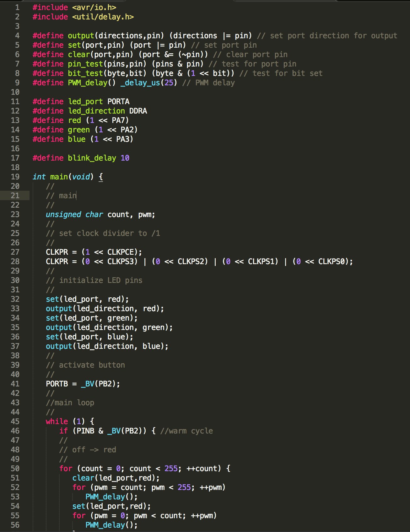Viewport: 410px width, 532px height.
Task: Click the '// activate button' comment
Action: (x=85, y=365)
